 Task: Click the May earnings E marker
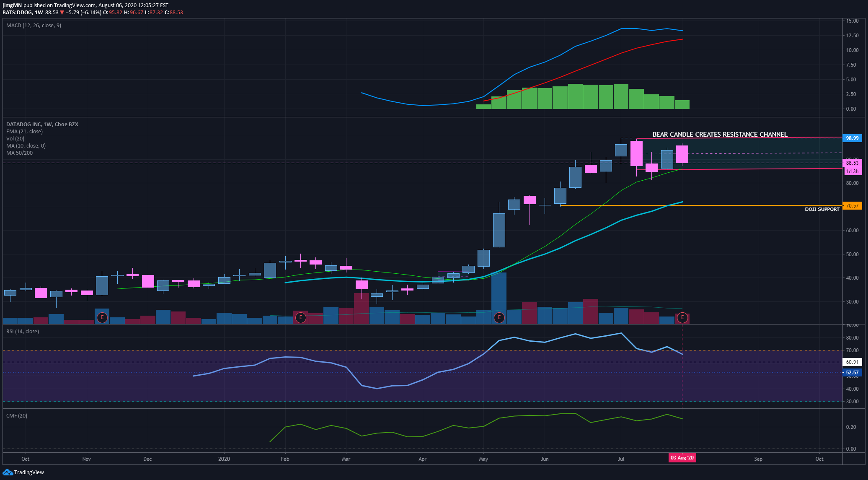(x=499, y=318)
